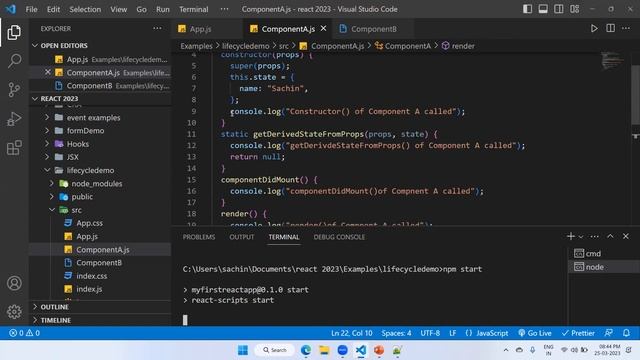Viewport: 640px width, 360px height.
Task: Open the Go menu
Action: pos(141,9)
